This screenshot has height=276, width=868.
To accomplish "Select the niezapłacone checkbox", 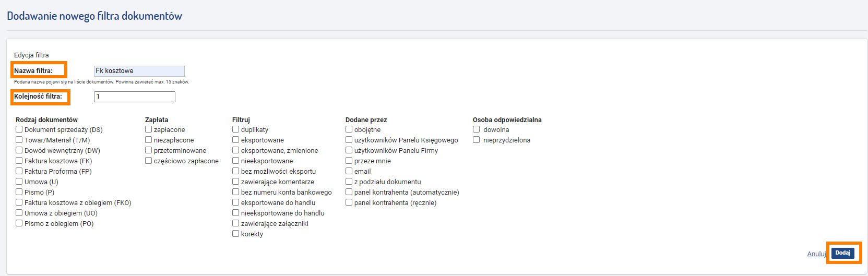I will [149, 140].
